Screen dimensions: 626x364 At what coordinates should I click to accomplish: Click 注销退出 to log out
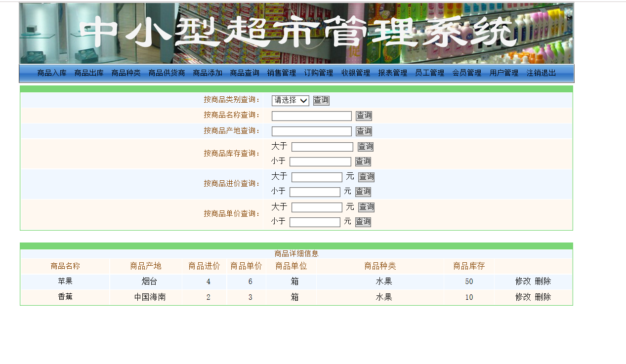(x=541, y=73)
